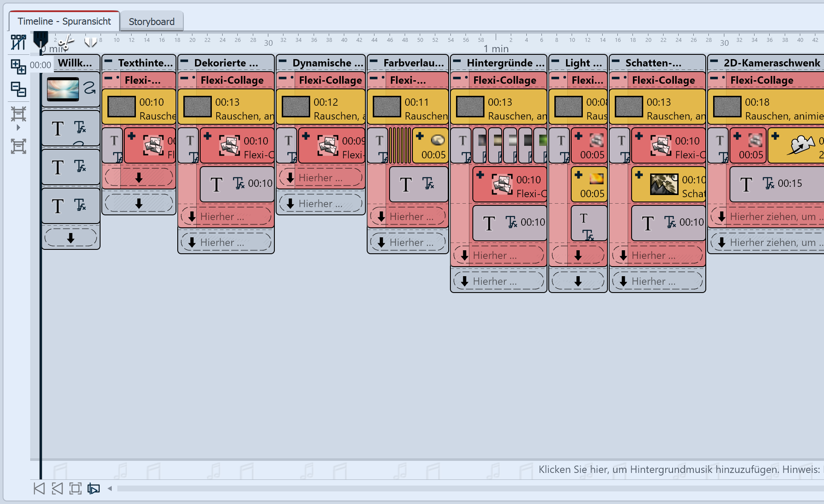Click the horizontal timeline scrollbar
The width and height of the screenshot is (824, 504).
click(431, 488)
